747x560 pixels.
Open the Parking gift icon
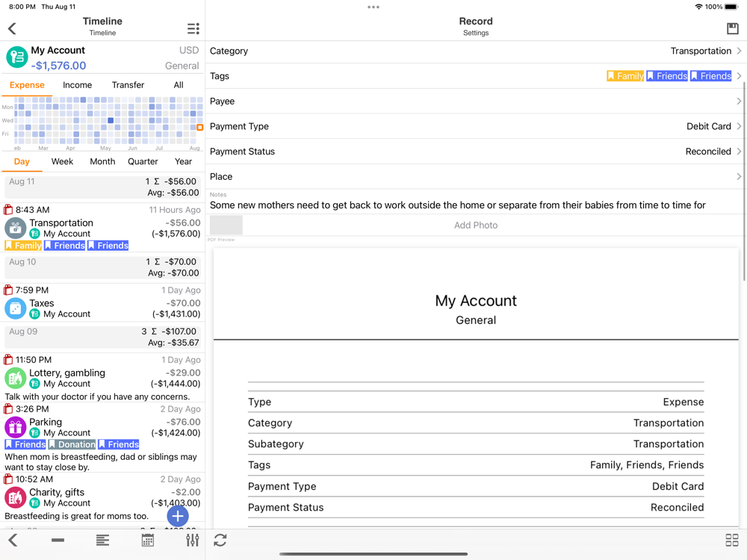(x=15, y=427)
